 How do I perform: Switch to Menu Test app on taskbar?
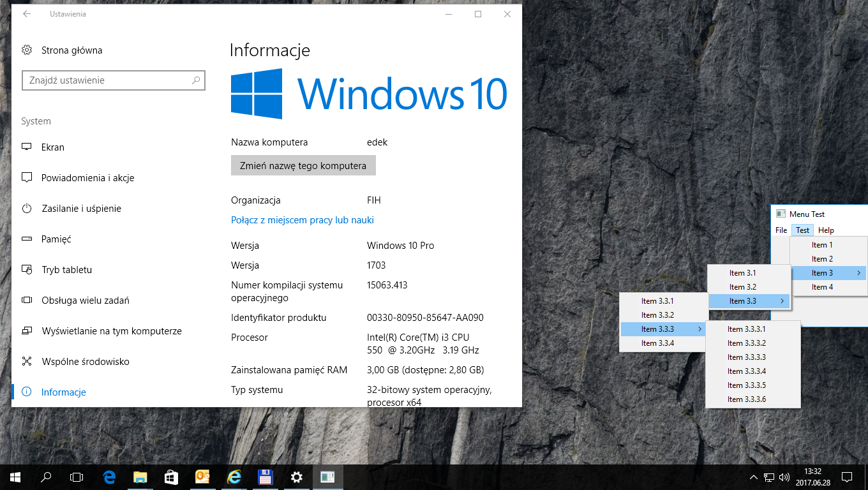[327, 477]
